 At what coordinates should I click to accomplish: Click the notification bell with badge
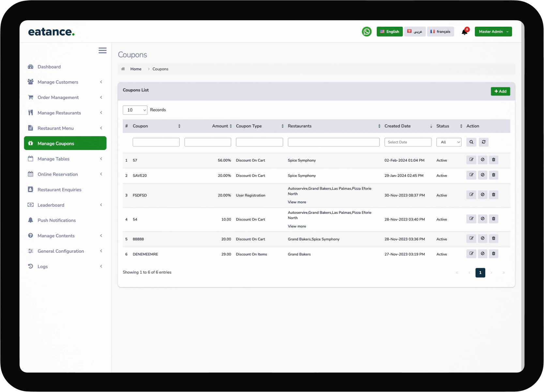464,32
